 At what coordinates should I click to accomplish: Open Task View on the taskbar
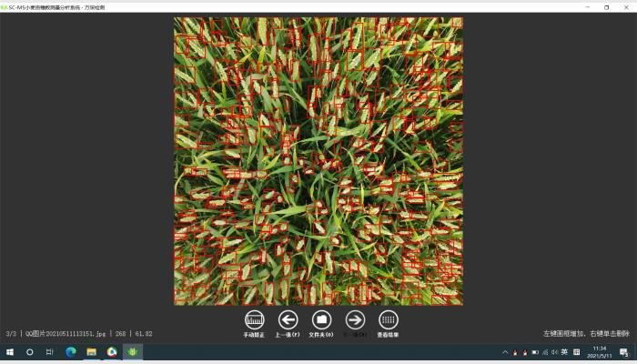click(x=50, y=352)
